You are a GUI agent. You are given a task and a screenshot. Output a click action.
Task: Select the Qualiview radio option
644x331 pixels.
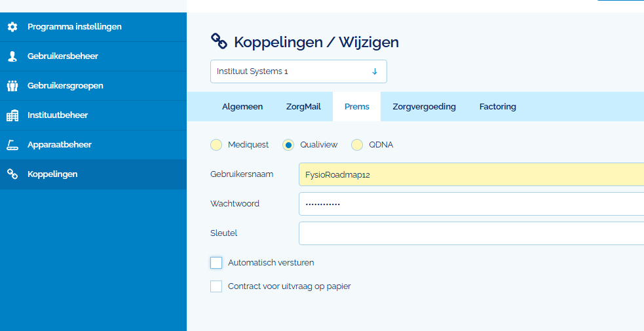[288, 145]
